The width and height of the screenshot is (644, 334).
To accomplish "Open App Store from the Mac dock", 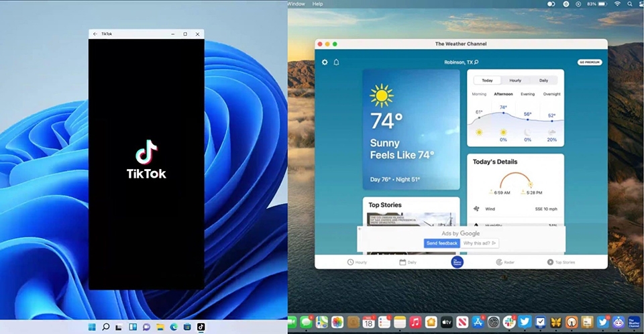I will click(478, 323).
